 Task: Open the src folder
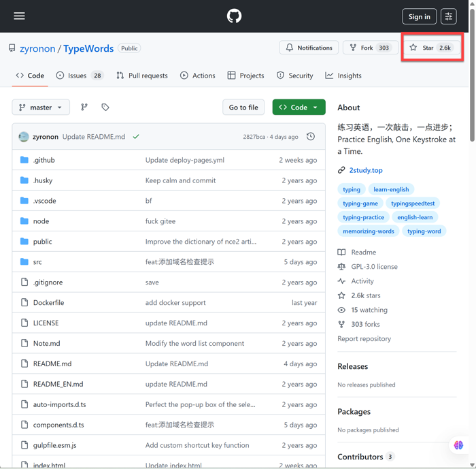coord(37,261)
